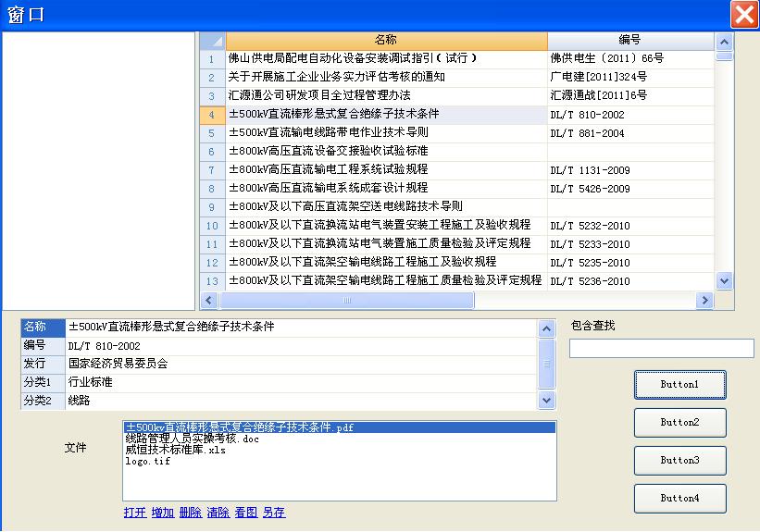Click the 编号 column header
Screen dimensions: 760x532
click(629, 41)
